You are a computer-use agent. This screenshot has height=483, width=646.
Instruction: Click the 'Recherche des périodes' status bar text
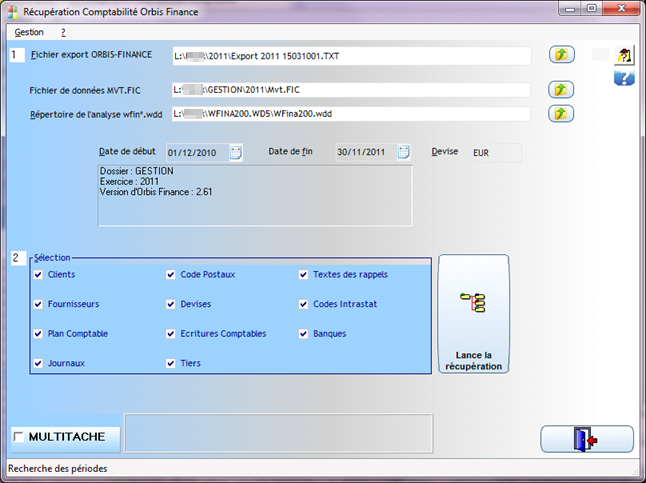(58, 469)
